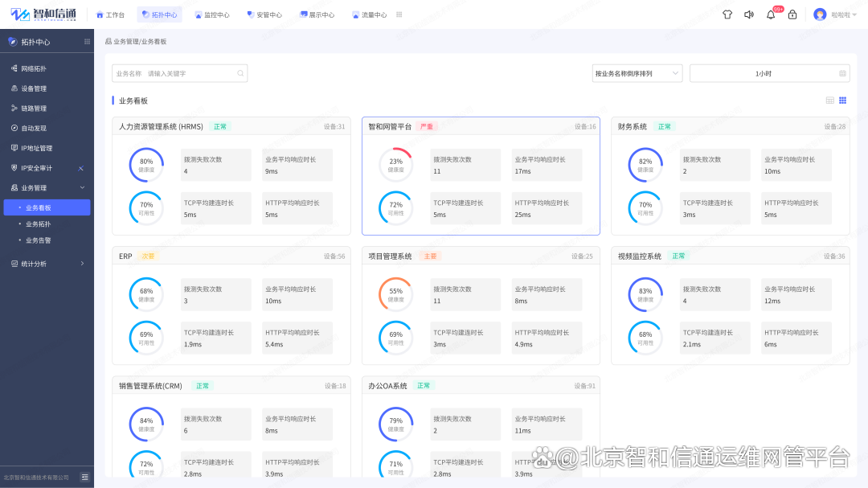Open the notifications bell with 99+ badge

(x=770, y=14)
